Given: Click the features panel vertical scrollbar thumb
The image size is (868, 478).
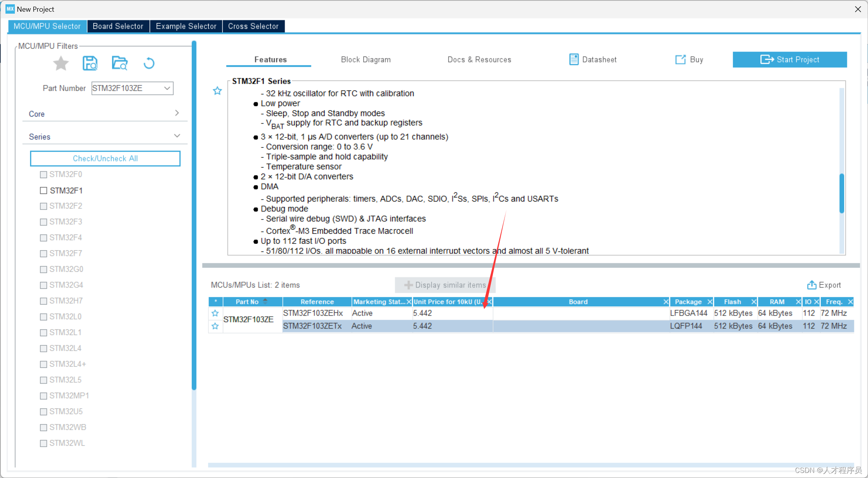Looking at the screenshot, I should click(842, 193).
